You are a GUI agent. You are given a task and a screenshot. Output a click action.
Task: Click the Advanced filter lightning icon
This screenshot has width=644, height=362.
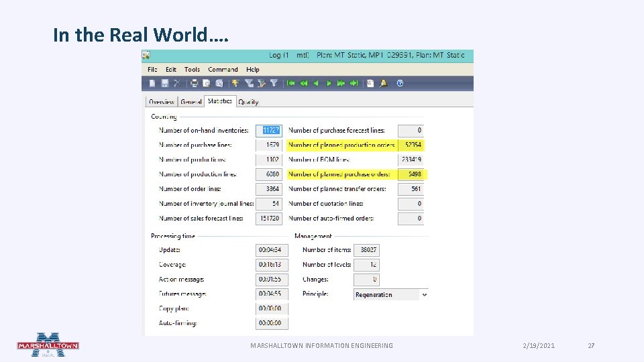tap(235, 83)
